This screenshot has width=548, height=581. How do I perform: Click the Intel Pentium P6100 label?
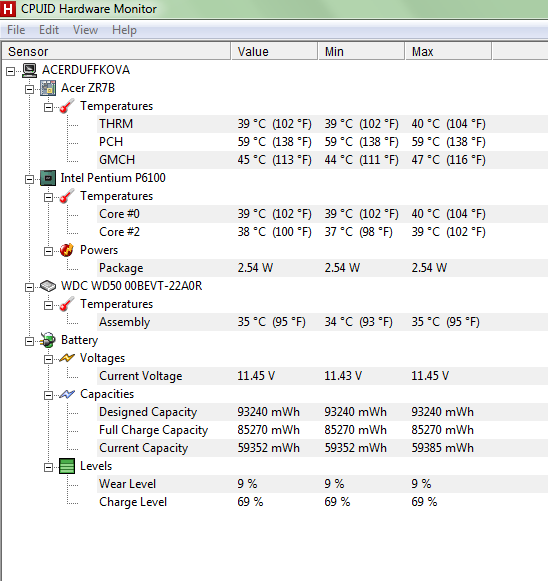pyautogui.click(x=113, y=178)
